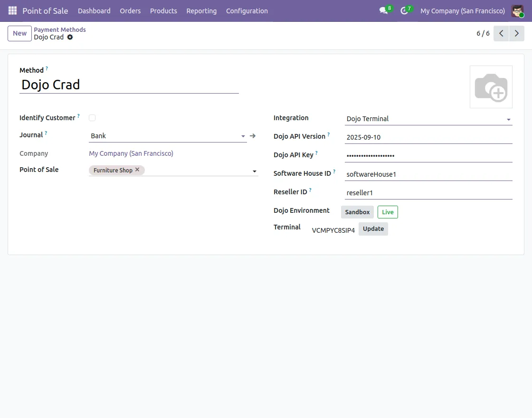Show help tooltip for Identify Customer
The height and width of the screenshot is (418, 532).
[78, 116]
